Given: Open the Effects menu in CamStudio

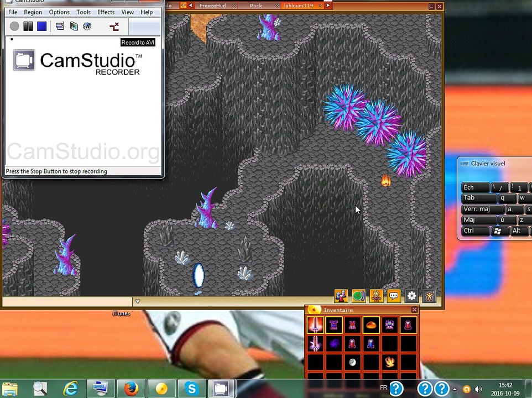Looking at the screenshot, I should [x=106, y=12].
